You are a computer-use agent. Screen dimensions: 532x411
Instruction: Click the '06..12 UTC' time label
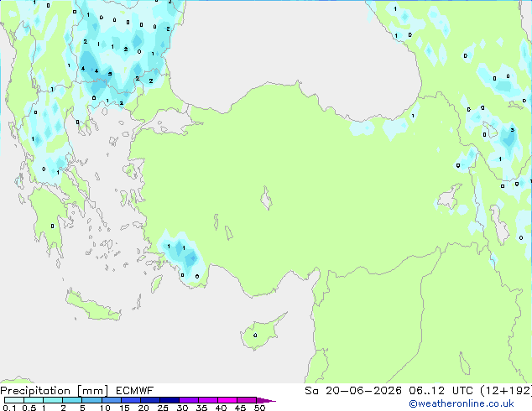click(441, 391)
